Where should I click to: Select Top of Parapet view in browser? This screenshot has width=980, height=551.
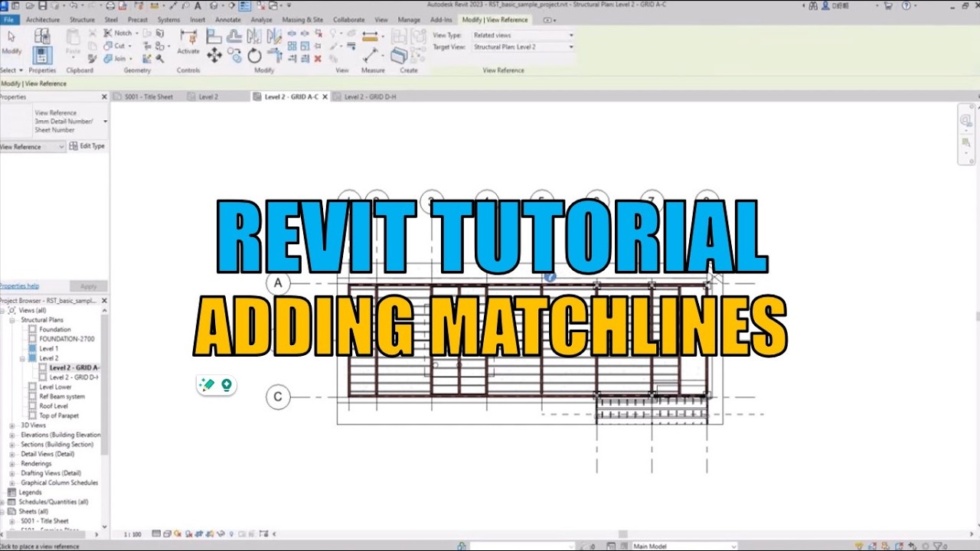coord(59,416)
